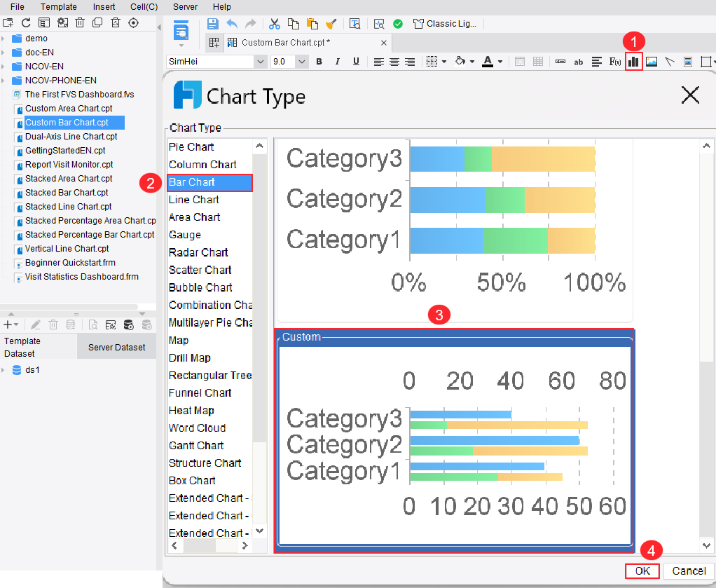Pick a fill color using the paint bucket swatch
716x588 pixels.
(461, 62)
